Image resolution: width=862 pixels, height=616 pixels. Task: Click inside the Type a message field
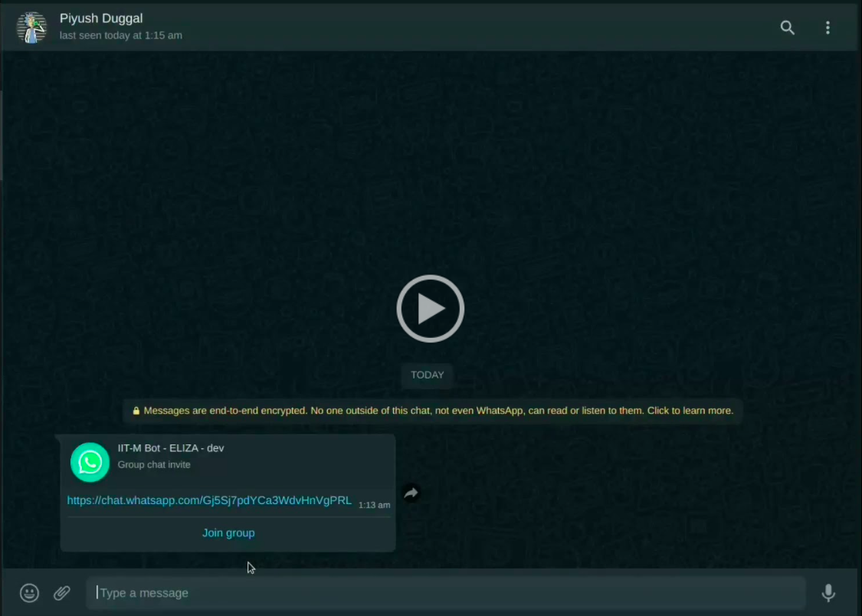306,592
